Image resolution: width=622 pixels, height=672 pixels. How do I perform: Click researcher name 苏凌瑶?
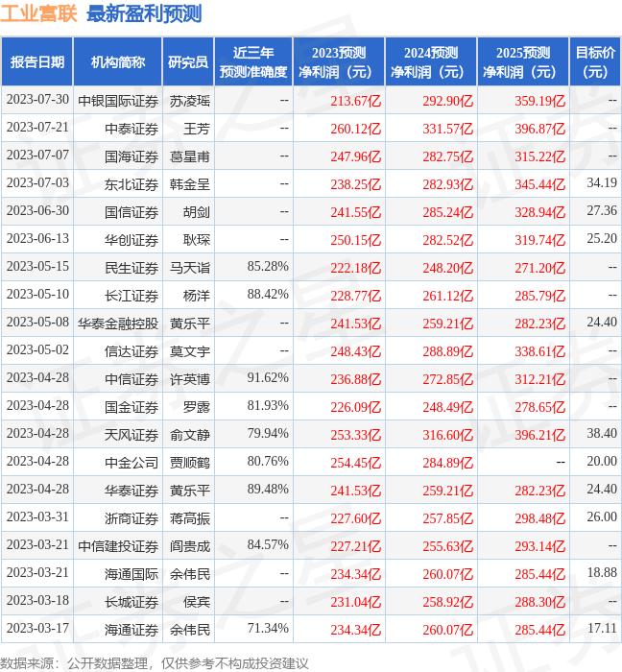pyautogui.click(x=190, y=101)
